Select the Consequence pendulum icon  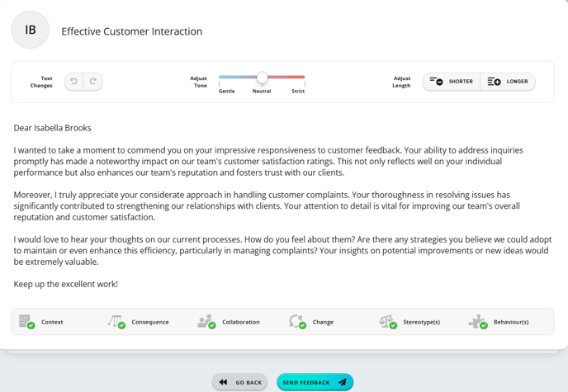pyautogui.click(x=116, y=321)
